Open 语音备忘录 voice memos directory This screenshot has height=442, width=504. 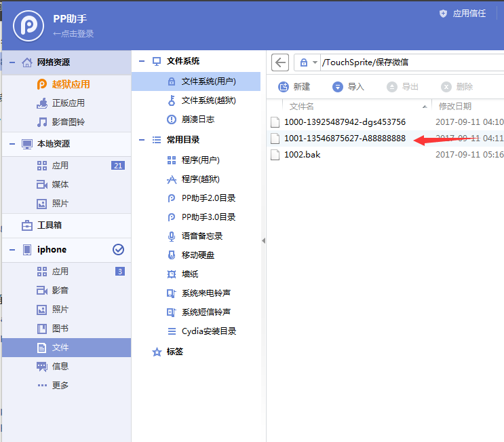[x=201, y=236]
